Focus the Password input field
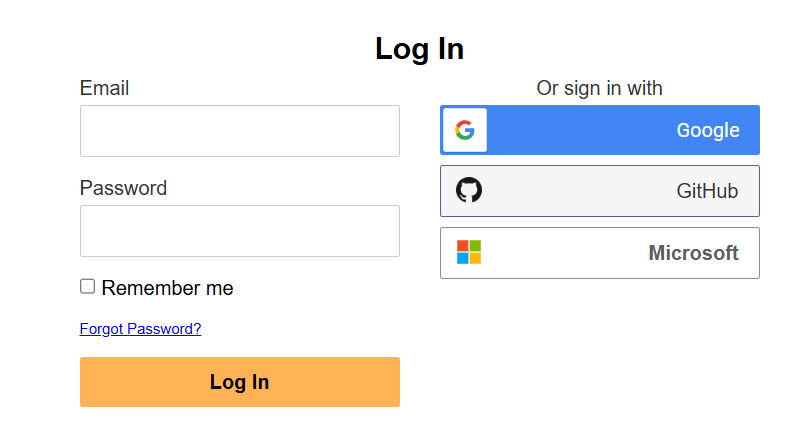Screen dimensions: 812x431 (240, 231)
